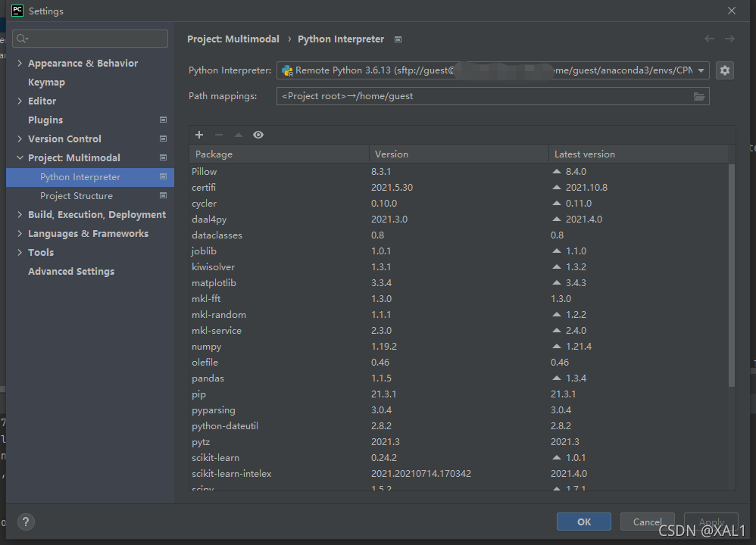756x545 pixels.
Task: Select Plugins in settings tree
Action: point(45,120)
